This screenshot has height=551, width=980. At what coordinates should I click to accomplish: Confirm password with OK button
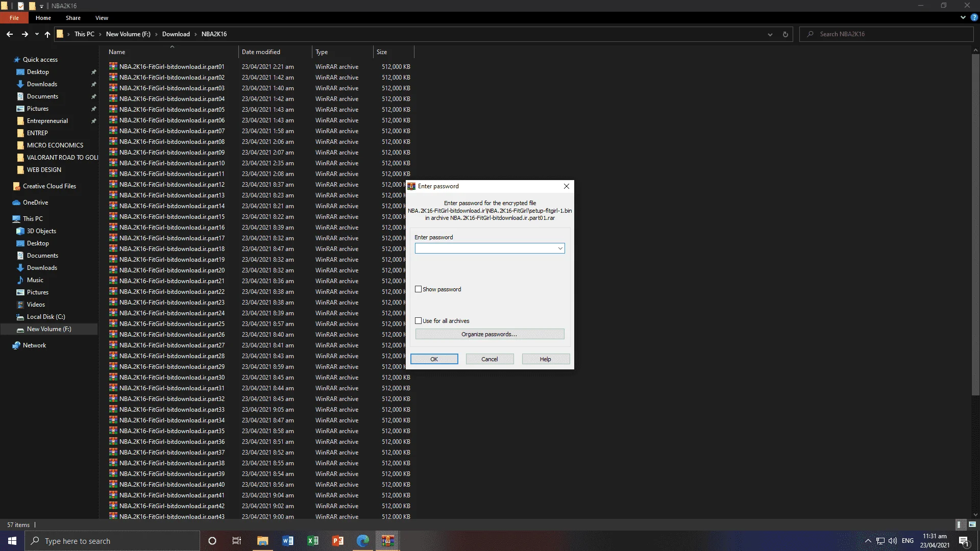pos(434,359)
